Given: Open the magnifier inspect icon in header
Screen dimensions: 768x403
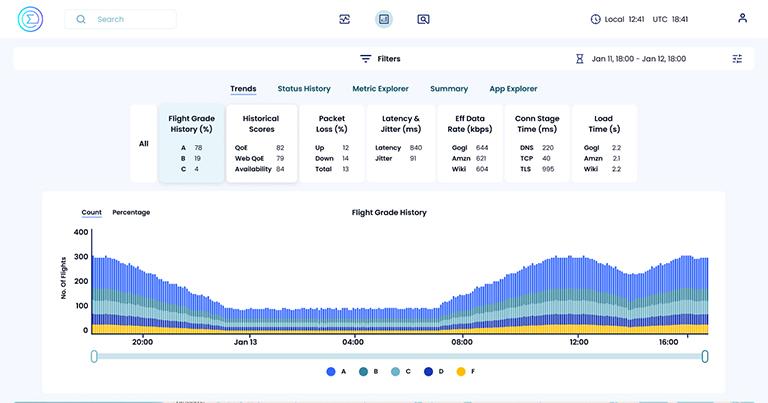Looking at the screenshot, I should point(423,19).
